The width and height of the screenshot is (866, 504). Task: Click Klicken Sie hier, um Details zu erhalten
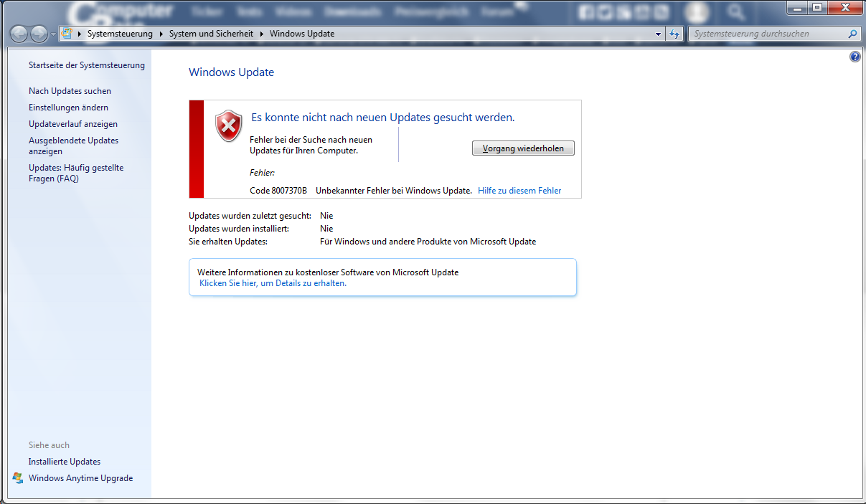coord(273,283)
